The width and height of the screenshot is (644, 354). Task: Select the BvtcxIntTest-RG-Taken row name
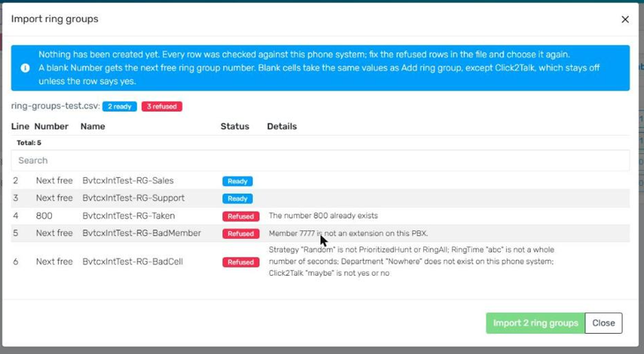128,215
